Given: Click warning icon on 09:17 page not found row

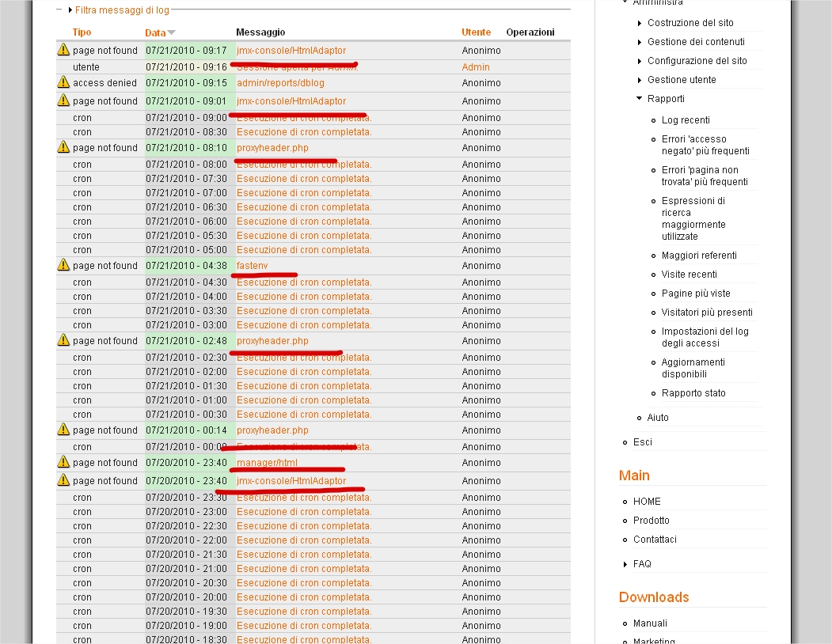Looking at the screenshot, I should 63,50.
